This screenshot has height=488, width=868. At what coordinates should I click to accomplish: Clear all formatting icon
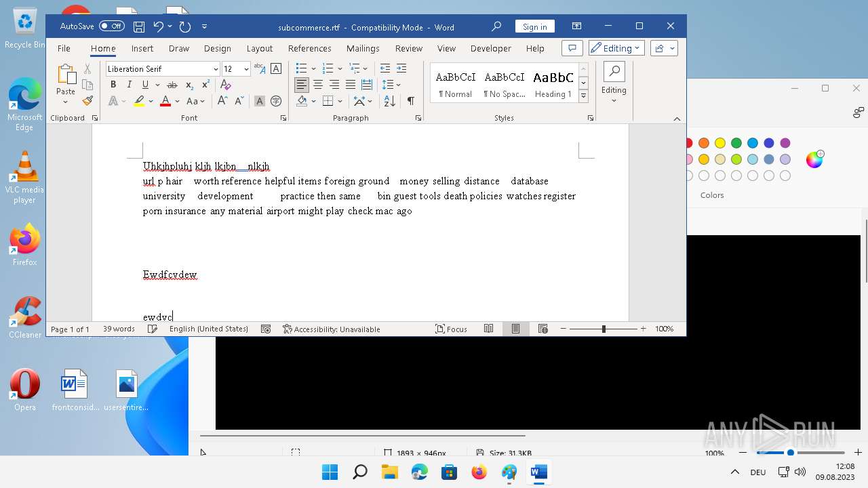pyautogui.click(x=226, y=85)
